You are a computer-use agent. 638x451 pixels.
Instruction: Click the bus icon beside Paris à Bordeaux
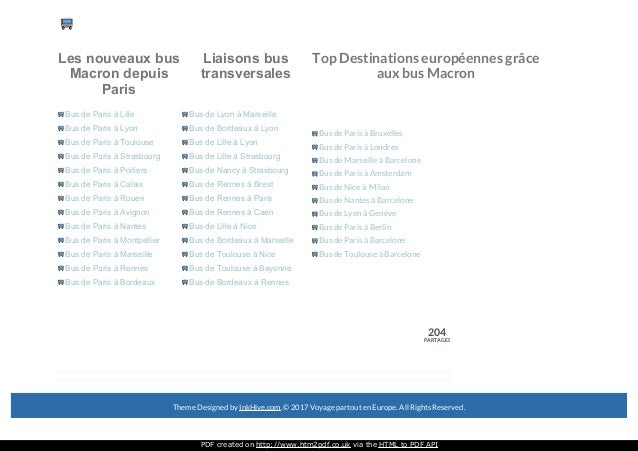click(x=61, y=282)
